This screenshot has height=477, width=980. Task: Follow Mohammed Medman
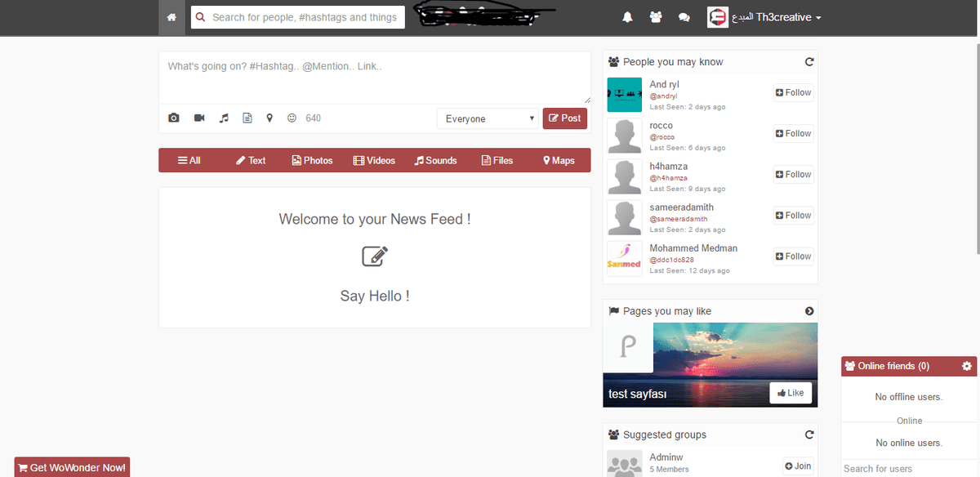[x=793, y=256]
